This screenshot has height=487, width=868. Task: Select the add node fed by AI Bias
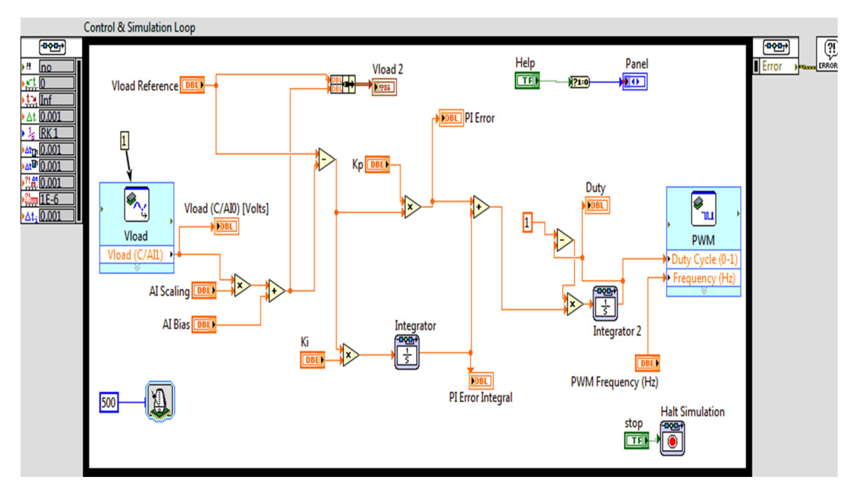coord(276,291)
